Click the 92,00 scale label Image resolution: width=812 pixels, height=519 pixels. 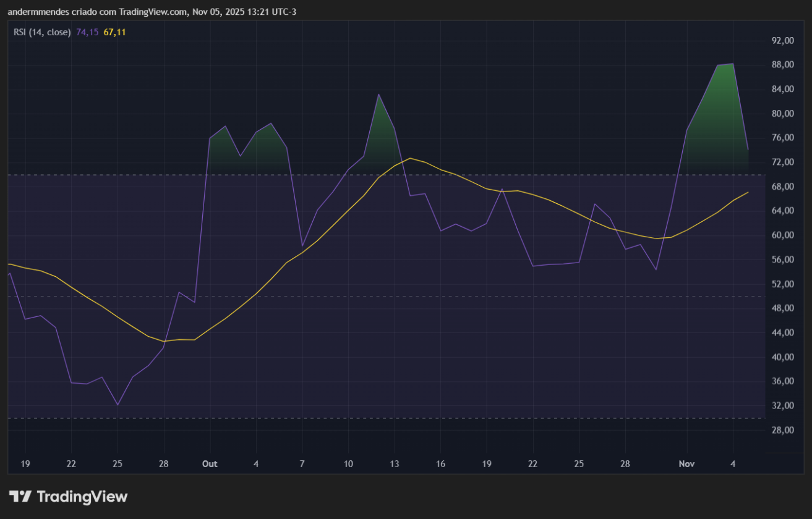784,41
